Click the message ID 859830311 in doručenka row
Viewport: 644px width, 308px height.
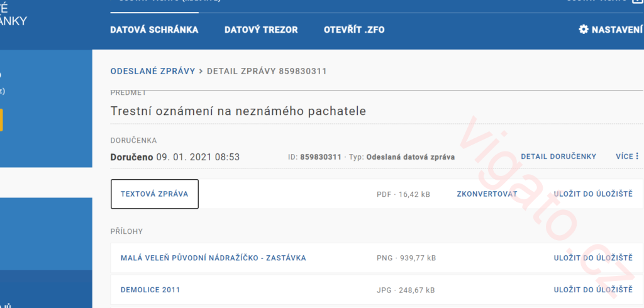[321, 157]
